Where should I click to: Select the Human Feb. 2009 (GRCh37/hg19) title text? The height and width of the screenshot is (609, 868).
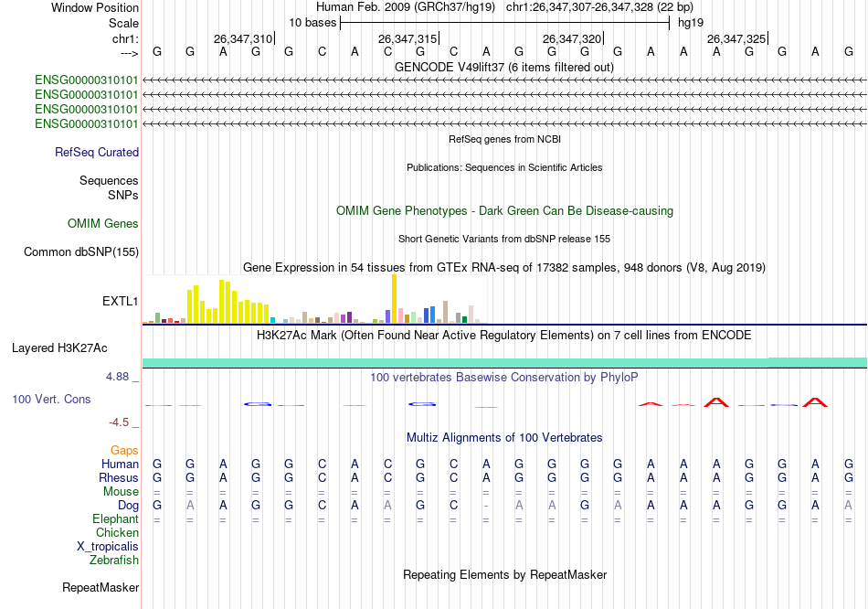[x=407, y=7]
